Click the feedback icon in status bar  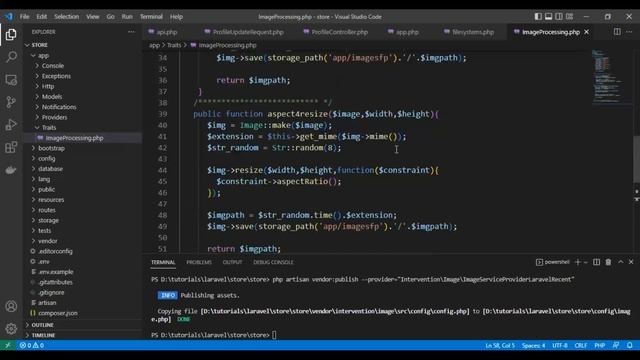coord(616,345)
